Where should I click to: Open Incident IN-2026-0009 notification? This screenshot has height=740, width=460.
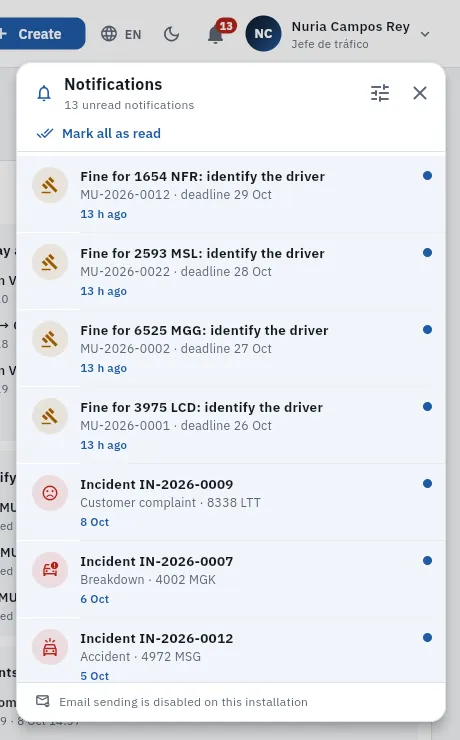[231, 502]
